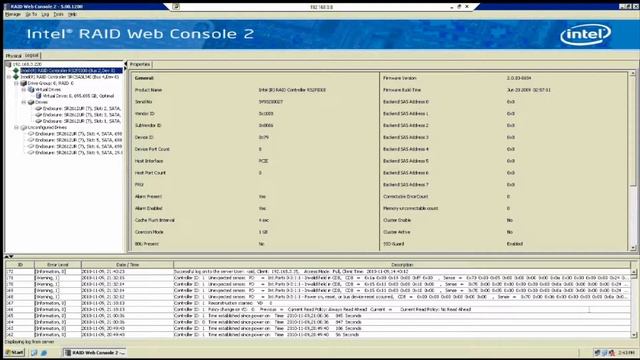Viewport: 640px width, 360px height.
Task: Sort the log by the Date / Time header
Action: point(127,265)
